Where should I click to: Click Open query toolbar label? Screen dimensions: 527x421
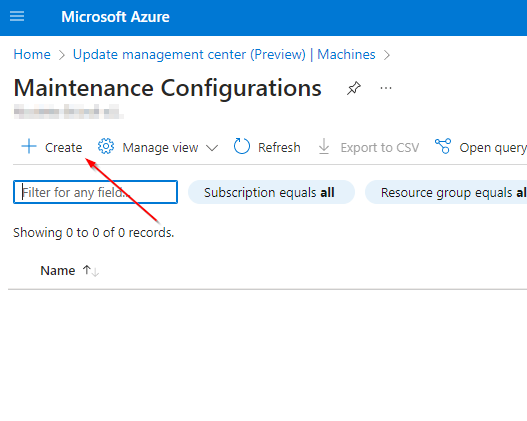(493, 148)
